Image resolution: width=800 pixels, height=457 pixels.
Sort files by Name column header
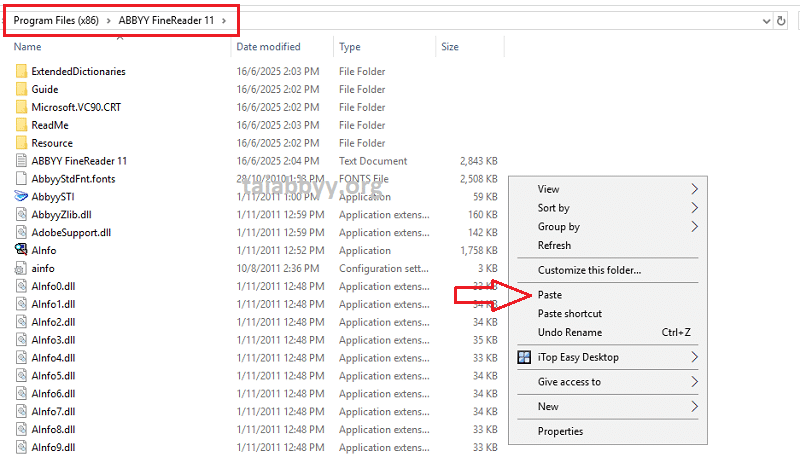[x=28, y=47]
